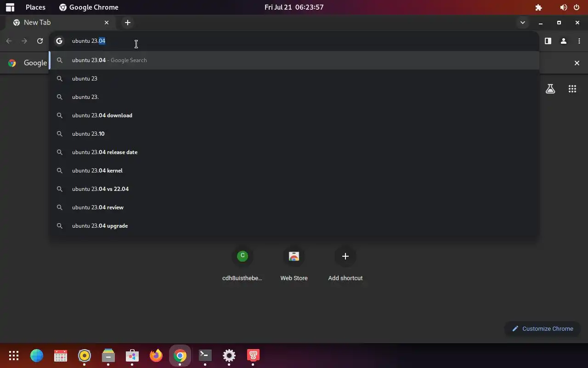
Task: Choose 'ubuntu 23.10' suggestion
Action: (294, 134)
